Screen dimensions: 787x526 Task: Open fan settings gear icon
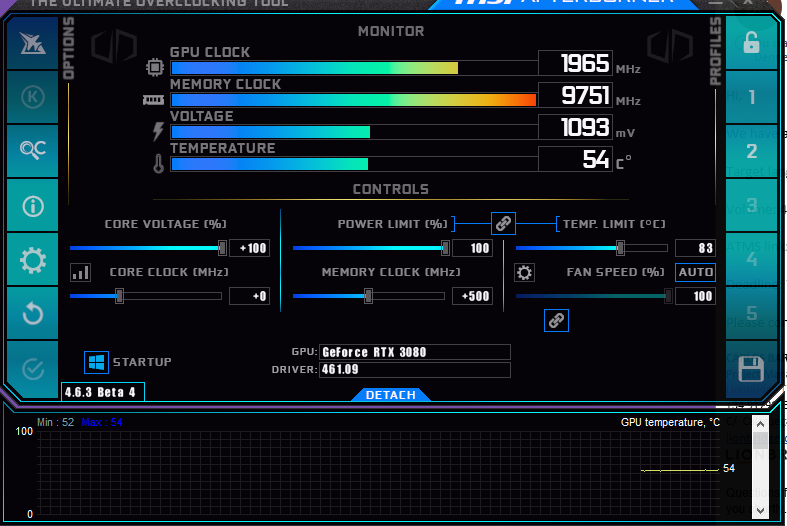point(524,273)
